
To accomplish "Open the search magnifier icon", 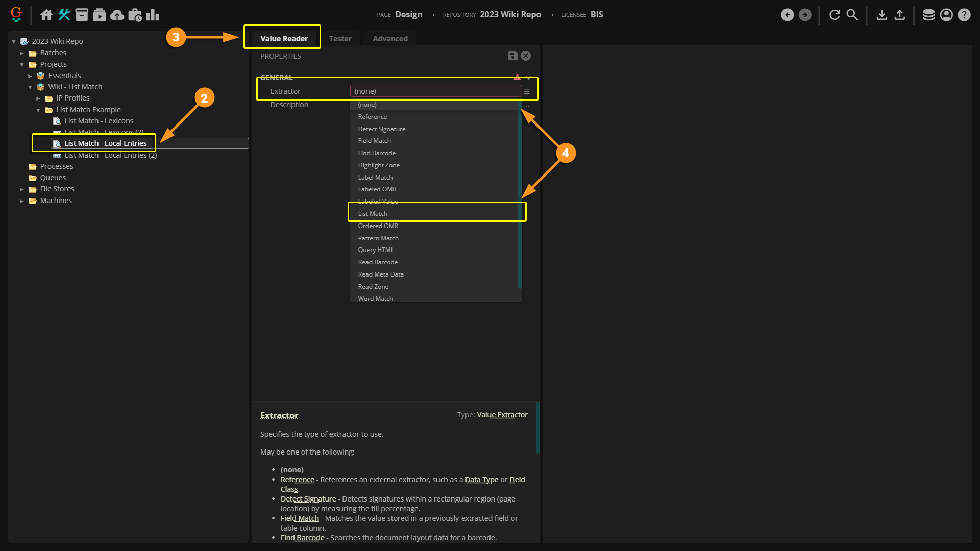I will pos(852,15).
